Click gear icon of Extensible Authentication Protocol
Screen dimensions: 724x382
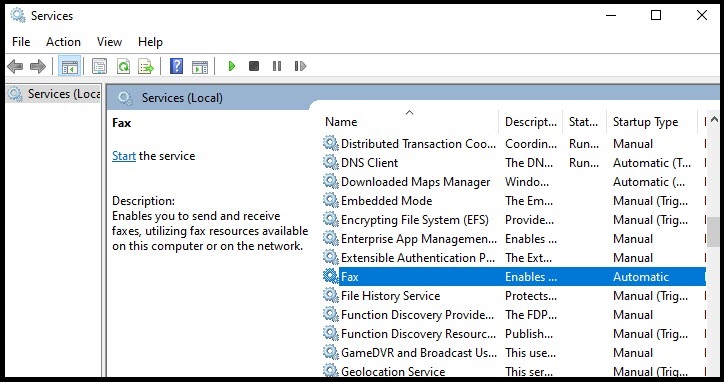pyautogui.click(x=330, y=257)
